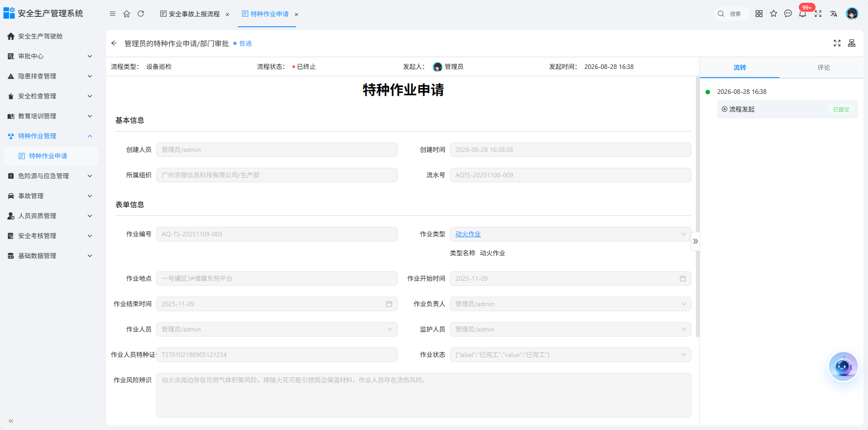
Task: Open the language translation icon
Action: 833,14
